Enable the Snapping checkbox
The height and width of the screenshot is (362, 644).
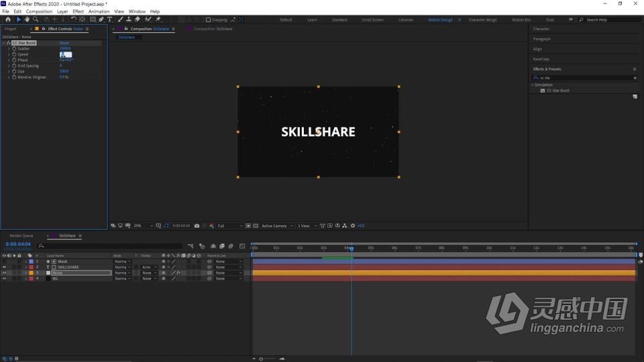(x=207, y=19)
